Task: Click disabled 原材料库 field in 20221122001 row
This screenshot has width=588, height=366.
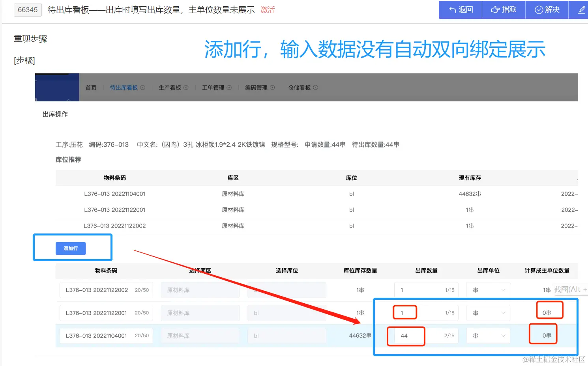Action: 200,313
